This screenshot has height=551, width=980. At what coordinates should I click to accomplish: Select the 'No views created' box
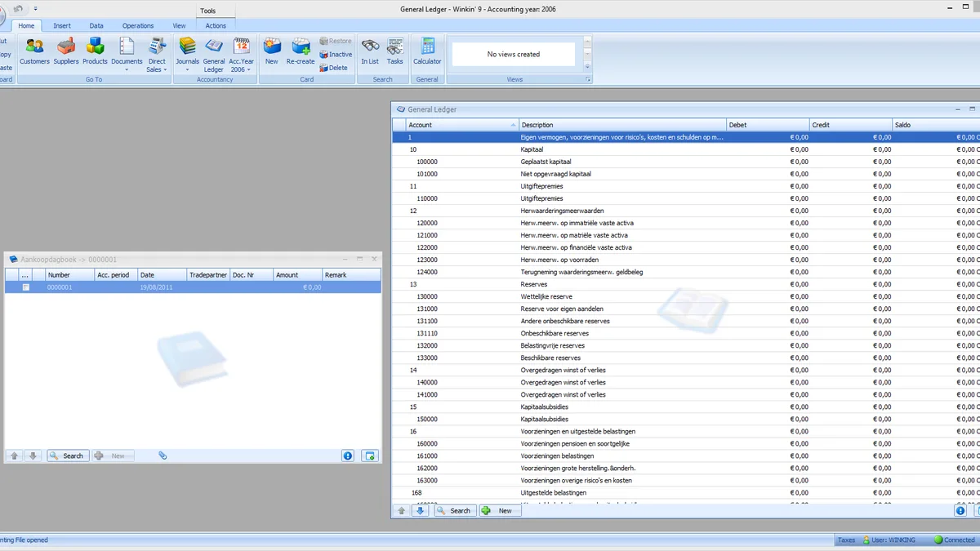(x=514, y=54)
